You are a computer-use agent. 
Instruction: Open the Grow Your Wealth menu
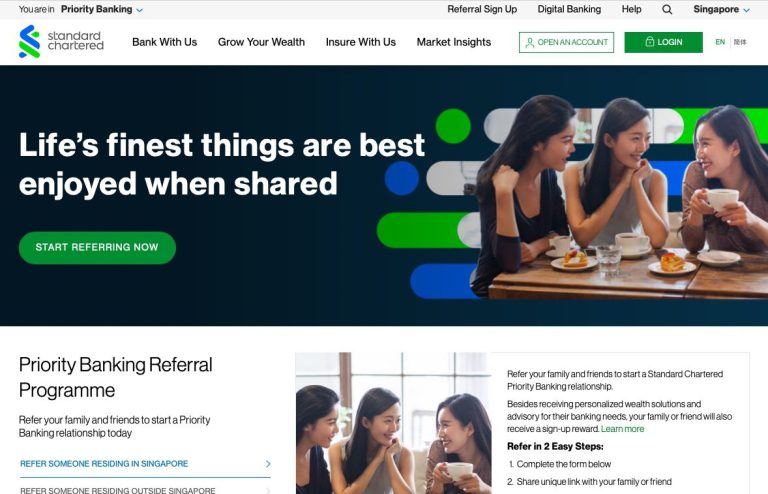coord(261,42)
